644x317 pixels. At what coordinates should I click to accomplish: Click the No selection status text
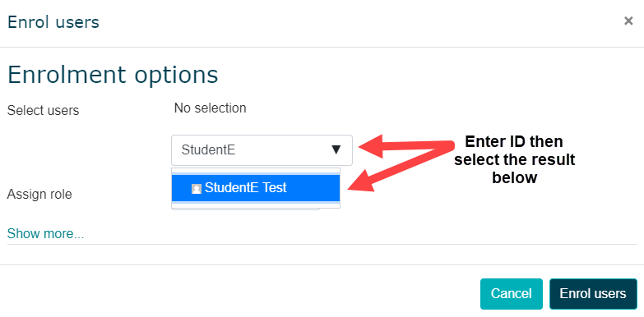point(210,108)
